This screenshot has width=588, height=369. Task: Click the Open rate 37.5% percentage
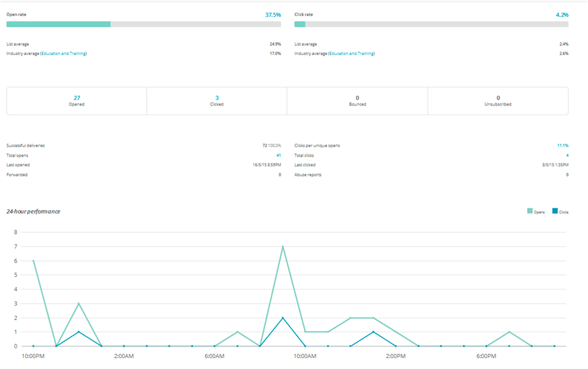[273, 14]
